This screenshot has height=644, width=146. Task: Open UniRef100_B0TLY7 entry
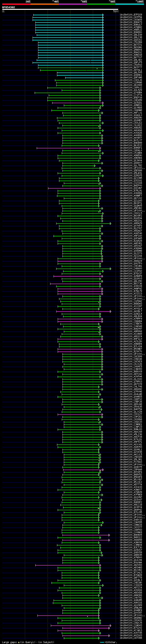tap(131, 140)
